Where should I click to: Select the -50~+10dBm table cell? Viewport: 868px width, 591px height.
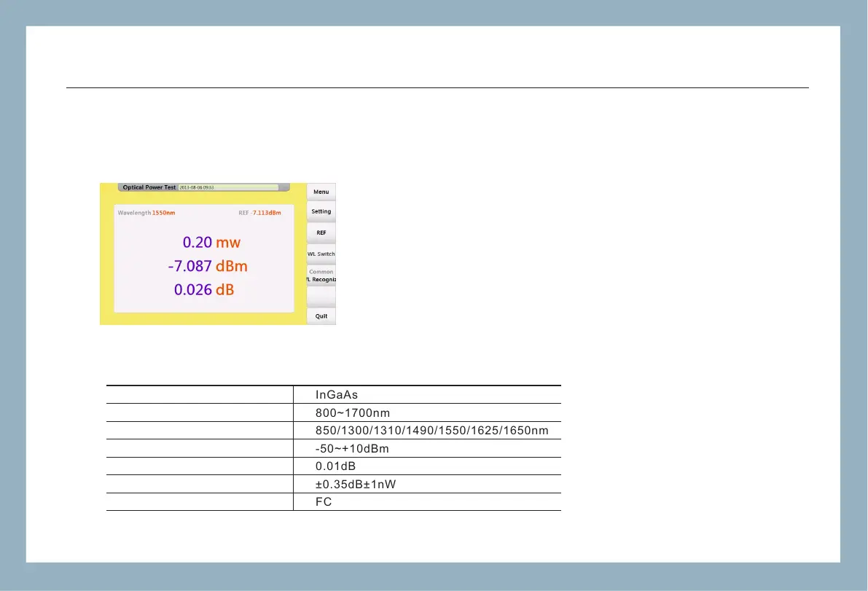tap(427, 448)
